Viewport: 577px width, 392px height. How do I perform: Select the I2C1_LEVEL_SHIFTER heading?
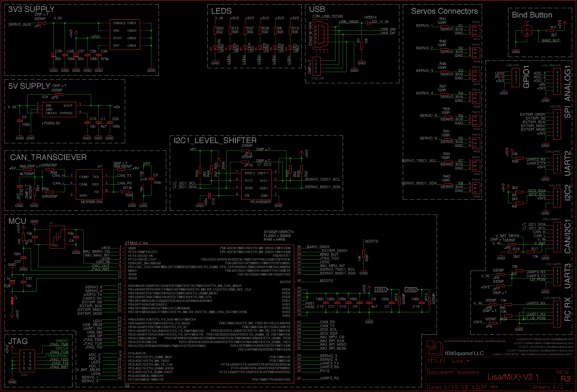(x=215, y=140)
